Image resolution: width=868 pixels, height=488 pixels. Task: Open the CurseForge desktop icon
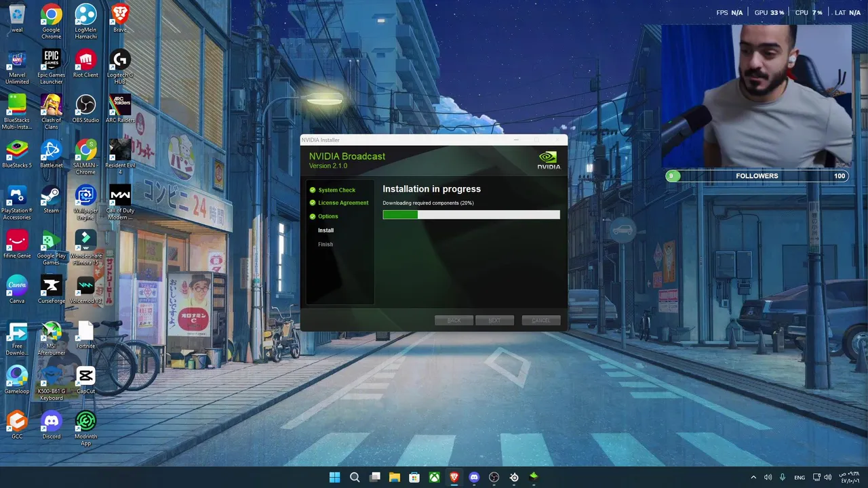pos(52,289)
